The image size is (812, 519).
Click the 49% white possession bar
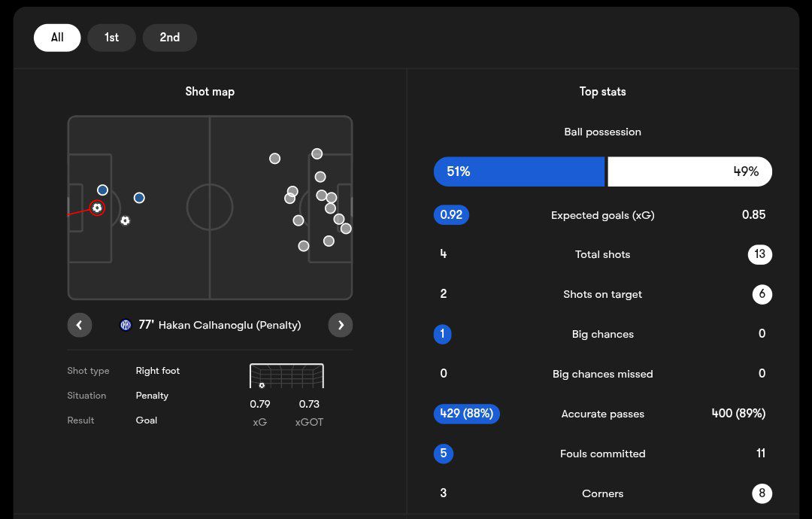pos(689,171)
